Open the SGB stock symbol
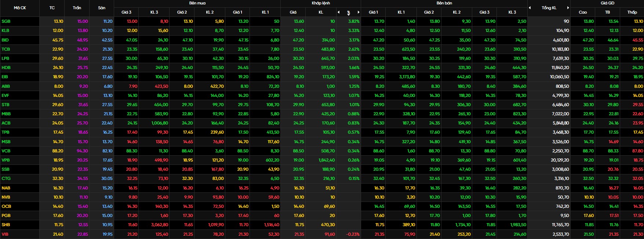The image size is (644, 239). point(6,21)
